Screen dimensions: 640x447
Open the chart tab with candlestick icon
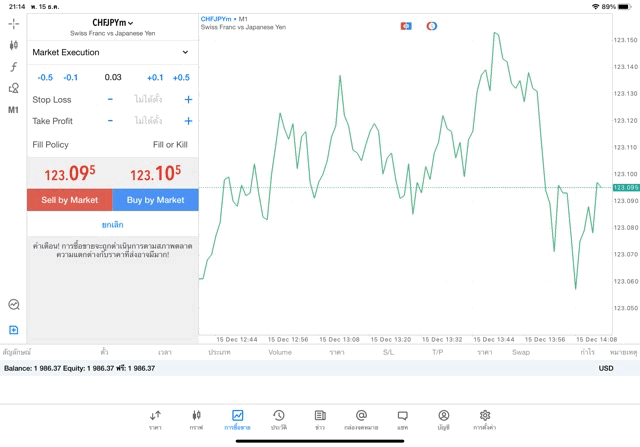[x=196, y=420]
